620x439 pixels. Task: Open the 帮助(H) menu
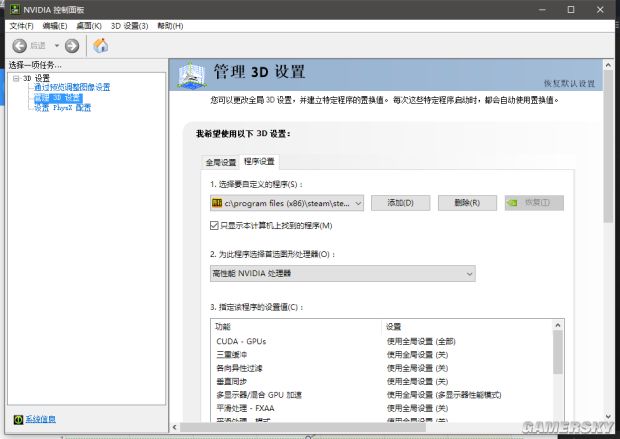(171, 25)
